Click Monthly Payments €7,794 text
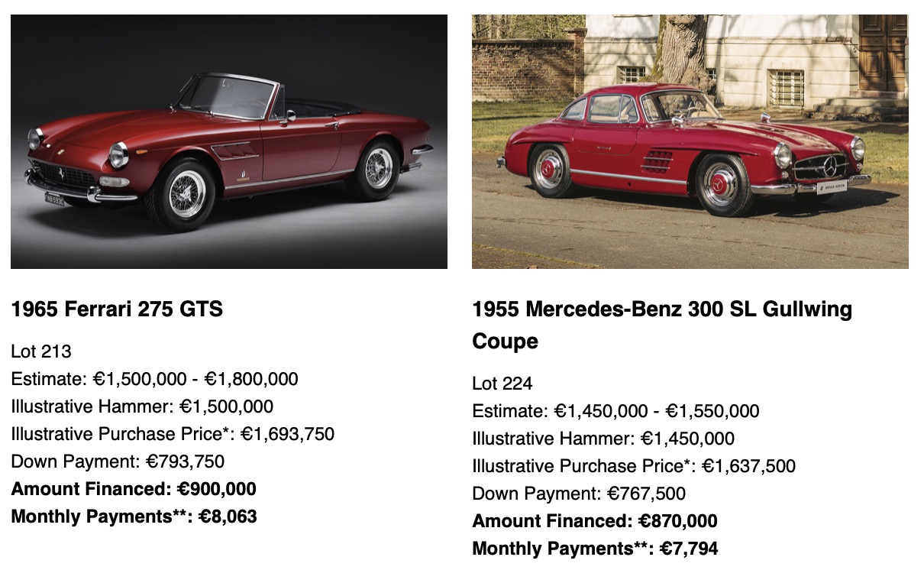 (x=595, y=549)
